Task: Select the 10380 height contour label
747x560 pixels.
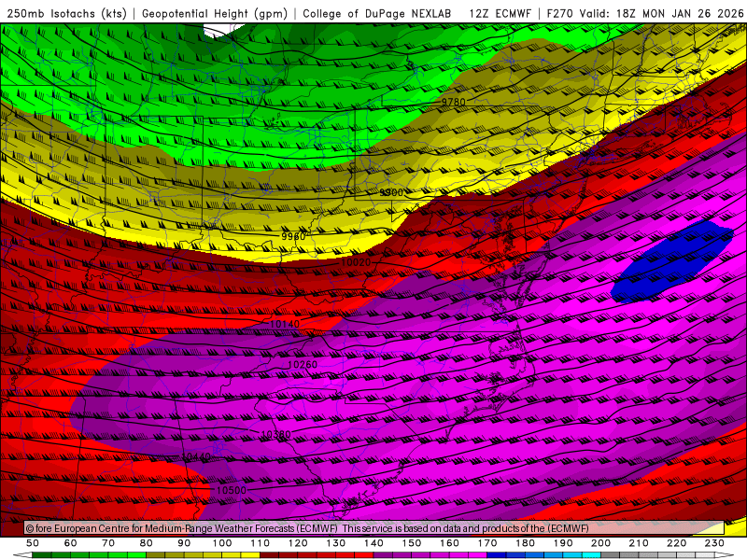Action: [x=275, y=434]
